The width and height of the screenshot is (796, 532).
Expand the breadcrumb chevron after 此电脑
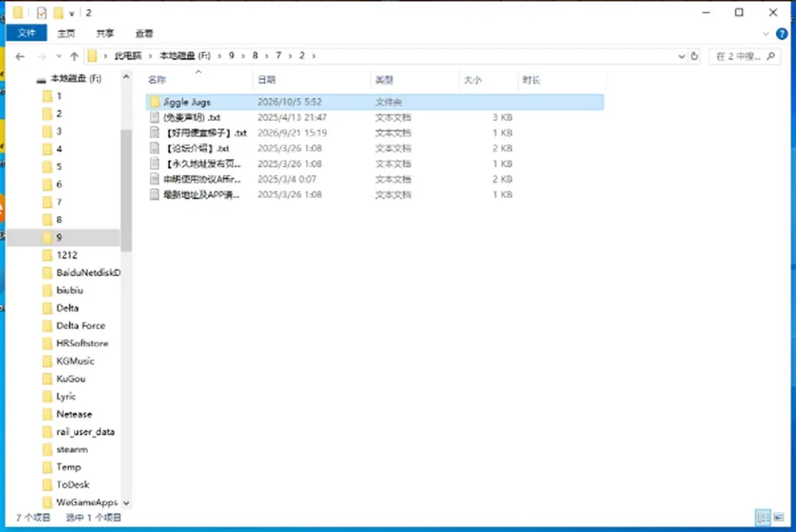click(x=150, y=56)
